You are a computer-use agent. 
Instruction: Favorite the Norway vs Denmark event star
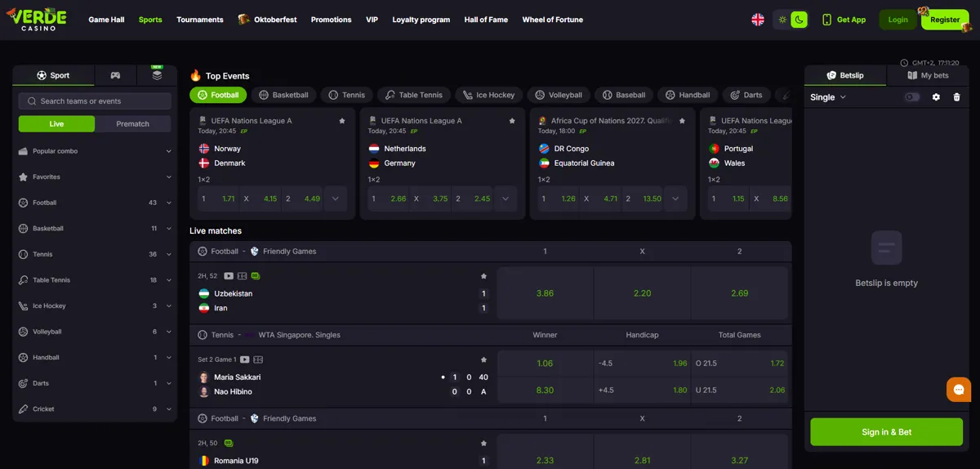342,121
